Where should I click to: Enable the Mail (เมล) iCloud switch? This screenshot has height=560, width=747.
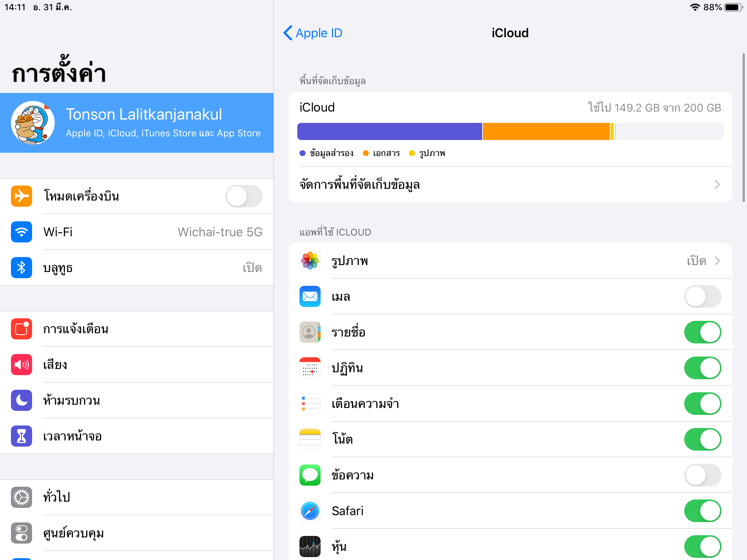(703, 296)
